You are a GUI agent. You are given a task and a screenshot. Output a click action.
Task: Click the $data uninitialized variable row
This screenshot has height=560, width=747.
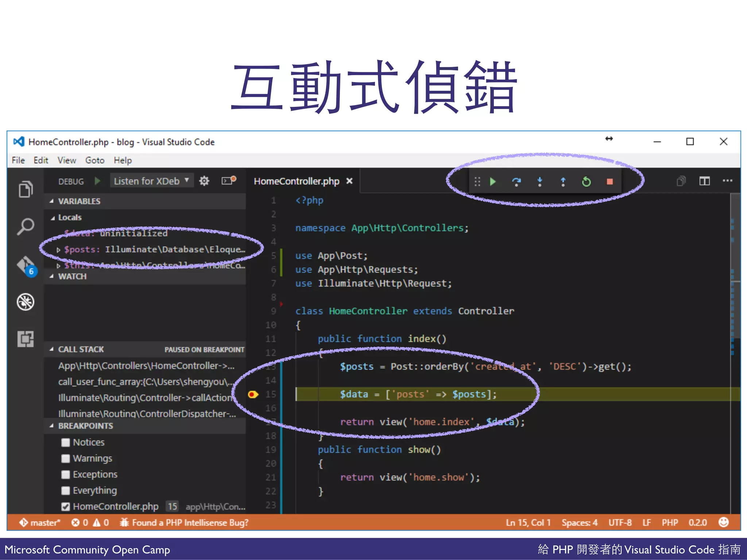(x=144, y=233)
